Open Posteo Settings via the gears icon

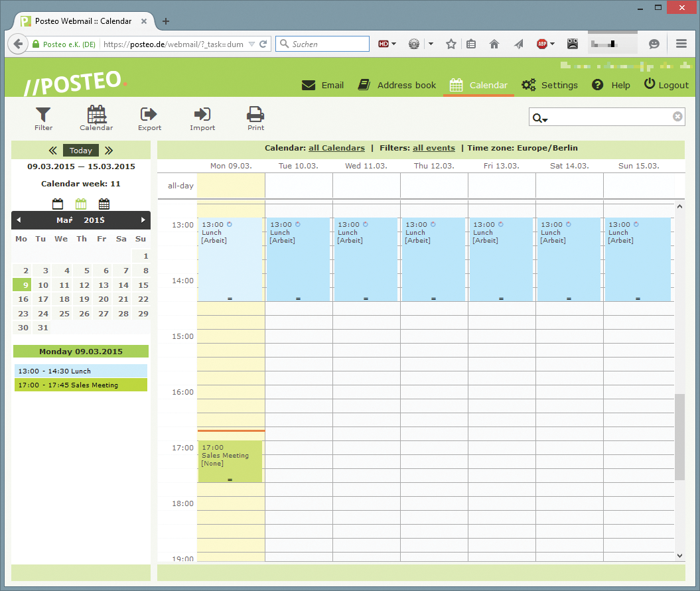549,85
